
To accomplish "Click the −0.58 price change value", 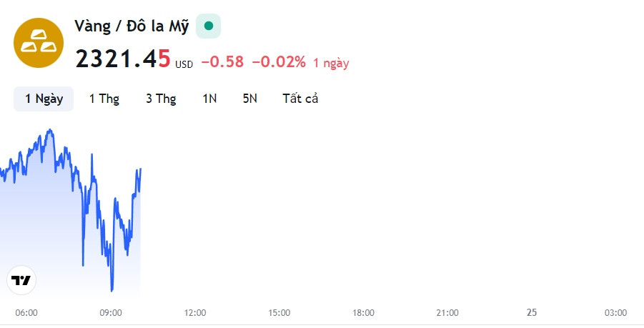I will 222,62.
